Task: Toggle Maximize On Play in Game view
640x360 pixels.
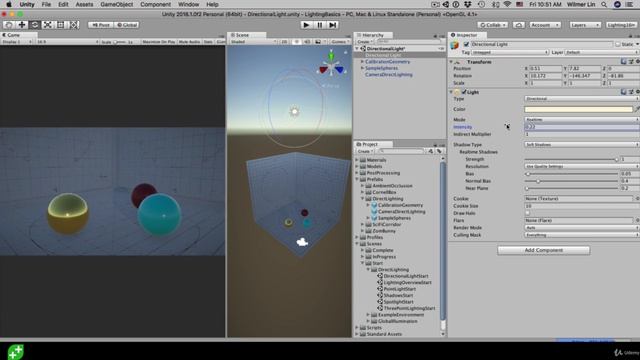Action: pyautogui.click(x=158, y=42)
